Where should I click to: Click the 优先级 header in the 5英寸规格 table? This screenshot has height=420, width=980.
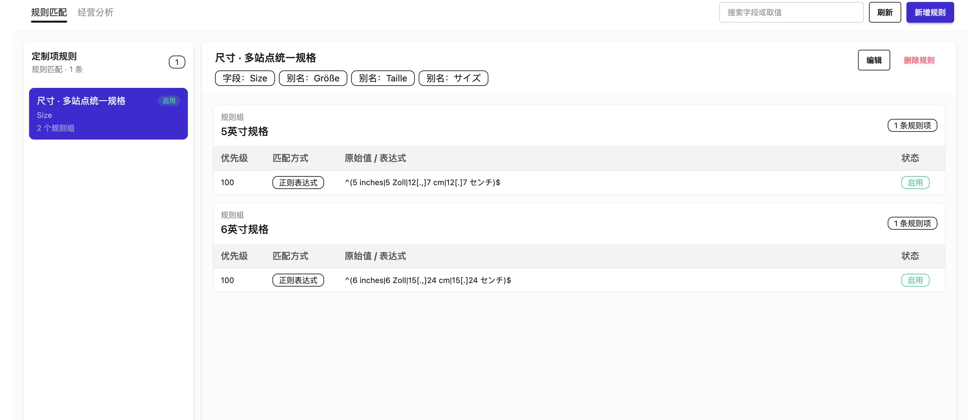pyautogui.click(x=234, y=158)
